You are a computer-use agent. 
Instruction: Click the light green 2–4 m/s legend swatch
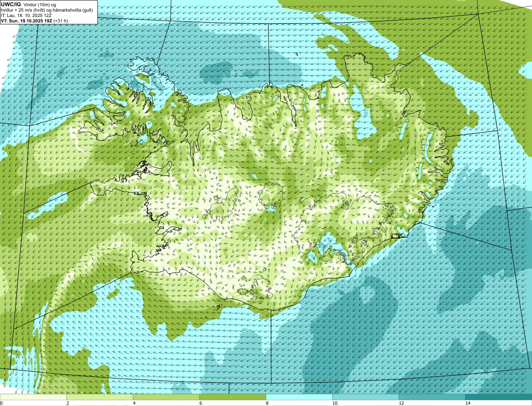pyautogui.click(x=100, y=397)
